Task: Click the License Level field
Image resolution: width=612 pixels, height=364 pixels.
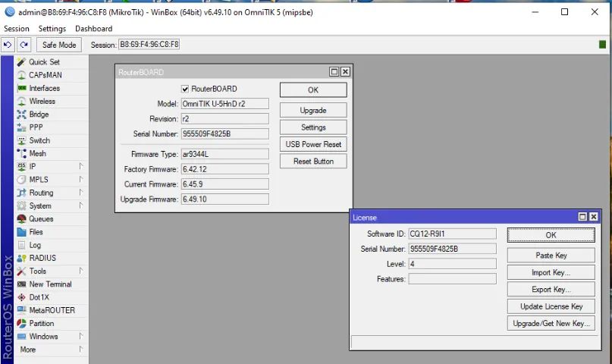Action: click(453, 264)
